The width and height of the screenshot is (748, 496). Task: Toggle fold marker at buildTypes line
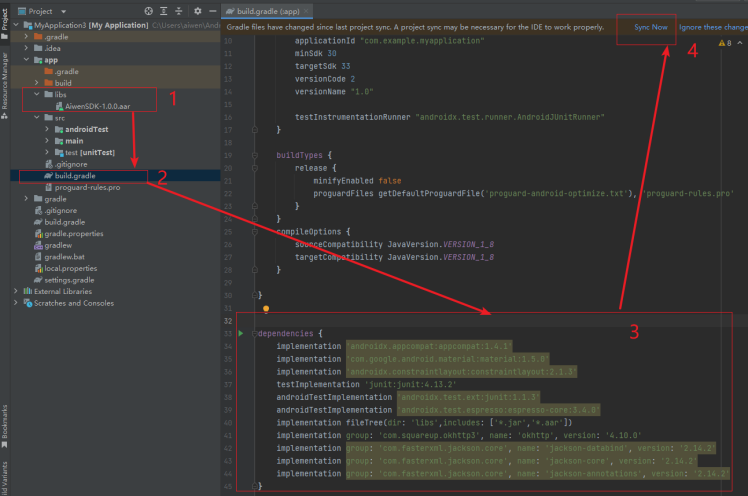254,155
